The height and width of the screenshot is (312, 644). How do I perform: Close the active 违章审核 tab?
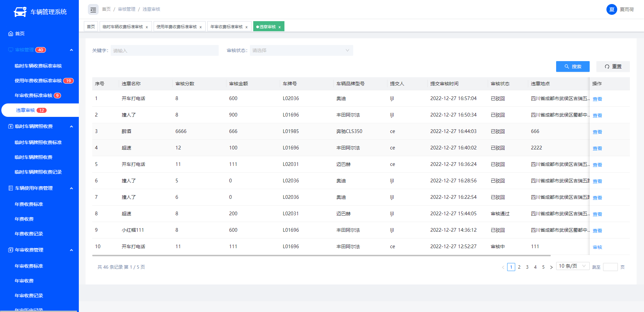(x=279, y=27)
